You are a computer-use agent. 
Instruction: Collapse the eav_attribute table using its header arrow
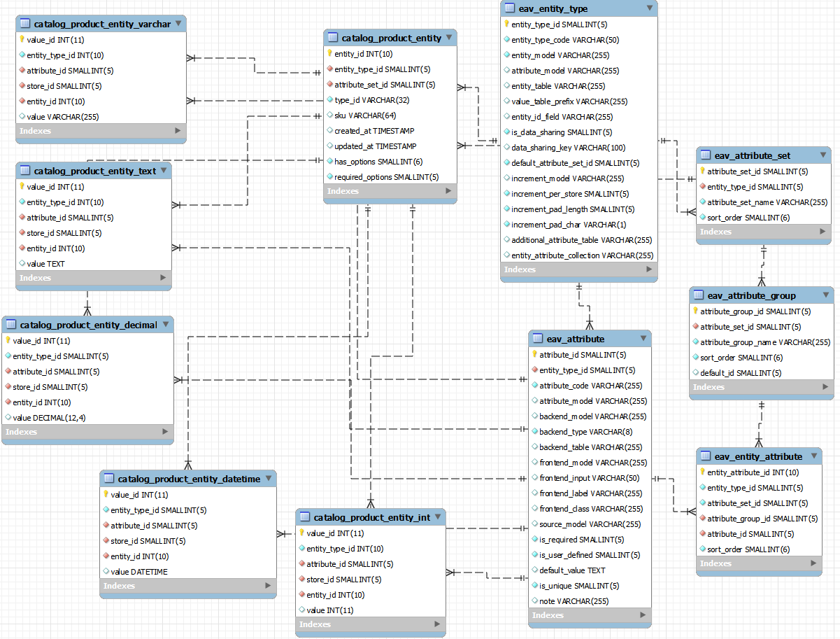coord(643,339)
